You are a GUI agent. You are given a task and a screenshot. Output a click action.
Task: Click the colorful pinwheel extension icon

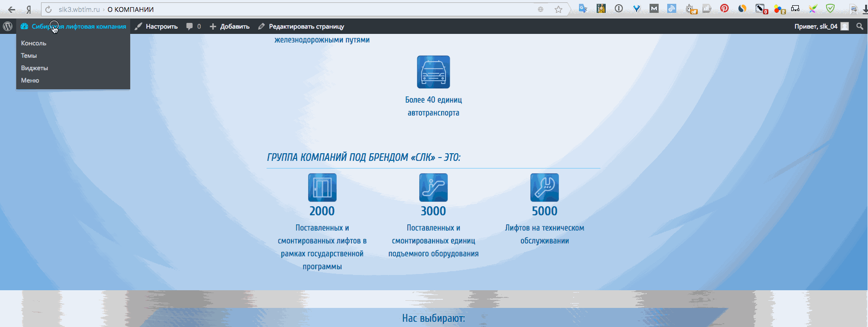813,9
